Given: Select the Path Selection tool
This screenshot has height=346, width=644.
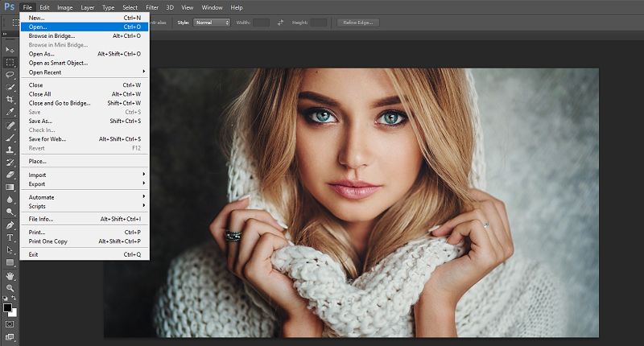Looking at the screenshot, I should [x=10, y=249].
